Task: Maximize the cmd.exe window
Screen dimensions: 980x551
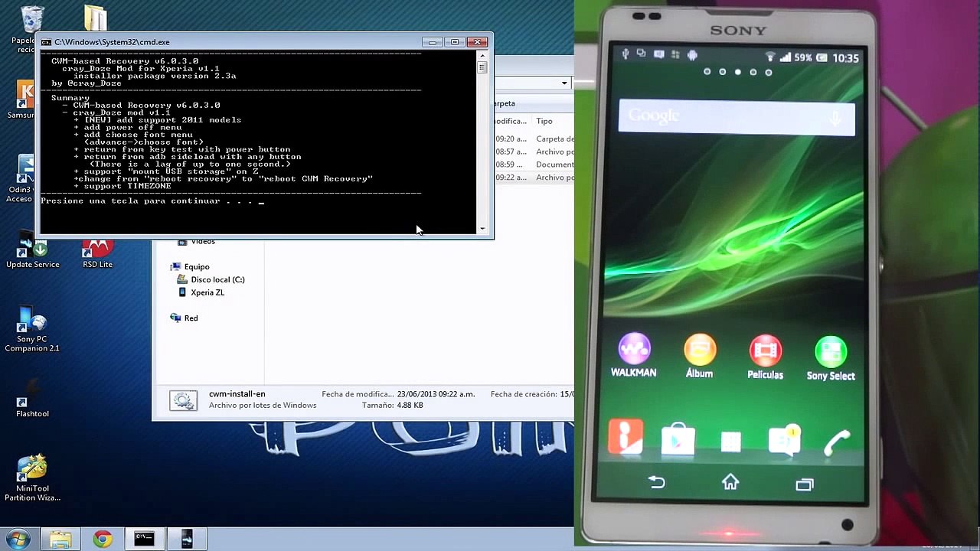Action: click(455, 42)
